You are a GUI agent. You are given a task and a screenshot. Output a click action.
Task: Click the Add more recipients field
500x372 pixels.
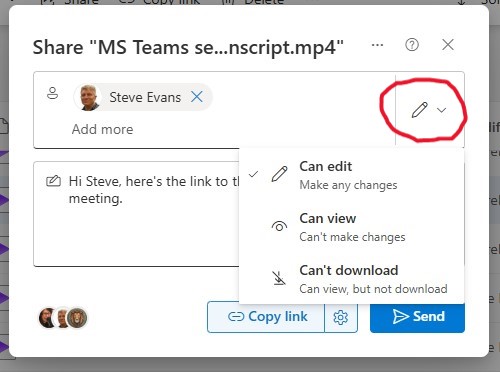click(103, 129)
